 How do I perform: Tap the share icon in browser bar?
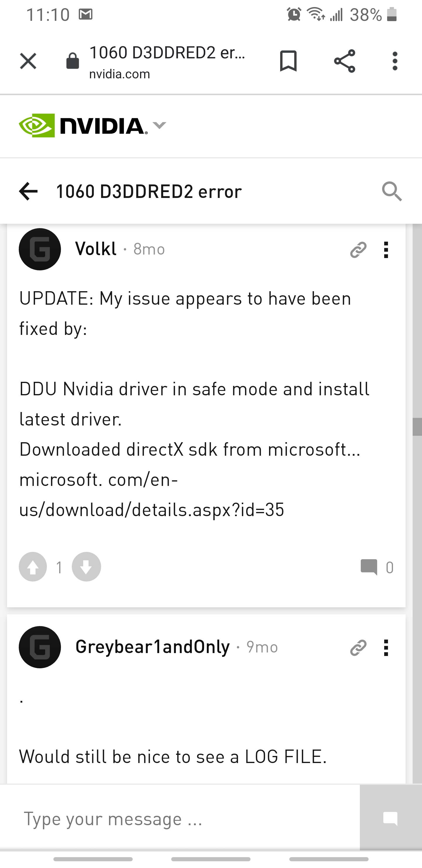[344, 61]
